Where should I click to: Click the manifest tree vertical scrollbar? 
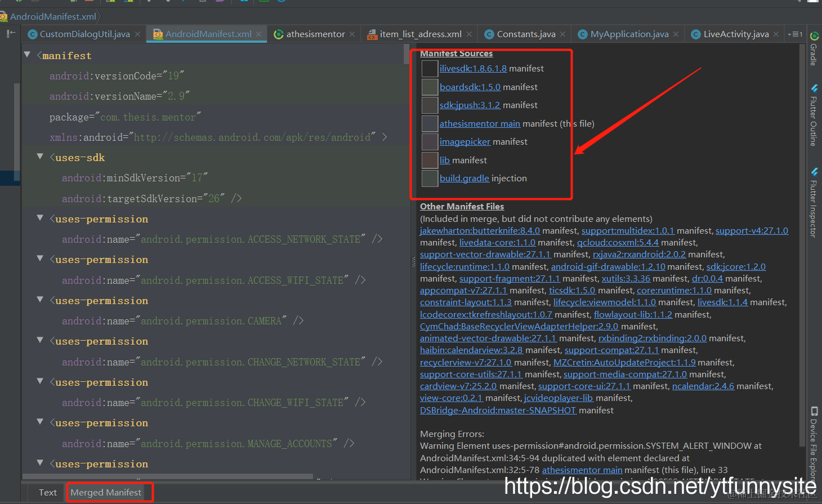click(x=406, y=54)
